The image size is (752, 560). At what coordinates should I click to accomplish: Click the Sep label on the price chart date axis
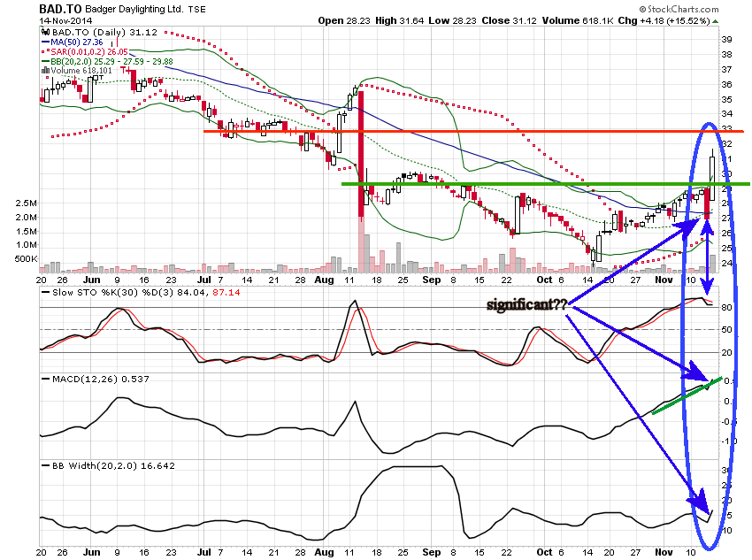tap(432, 280)
